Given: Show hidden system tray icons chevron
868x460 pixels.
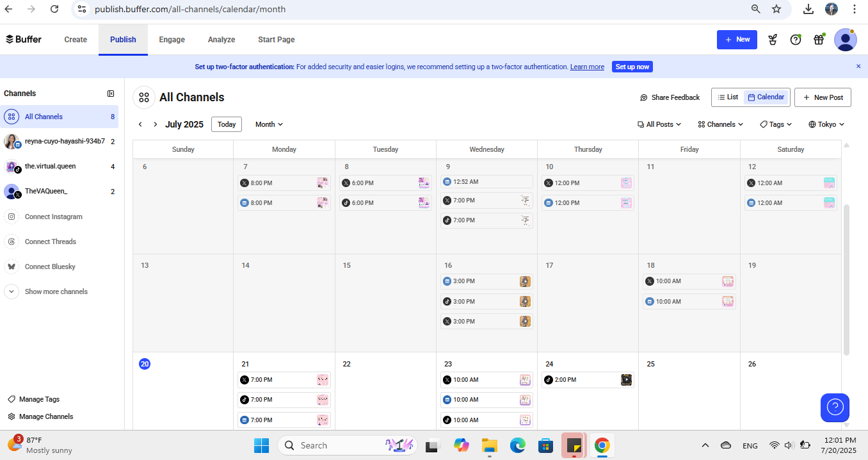Looking at the screenshot, I should pos(705,445).
